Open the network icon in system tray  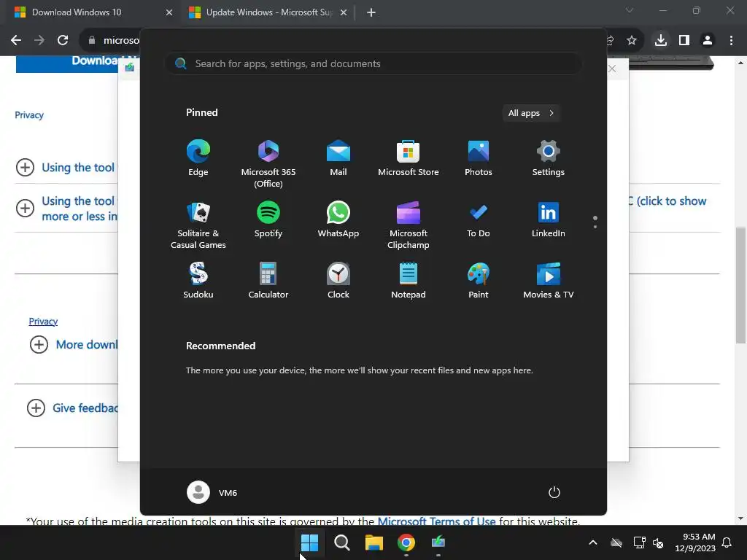click(639, 542)
